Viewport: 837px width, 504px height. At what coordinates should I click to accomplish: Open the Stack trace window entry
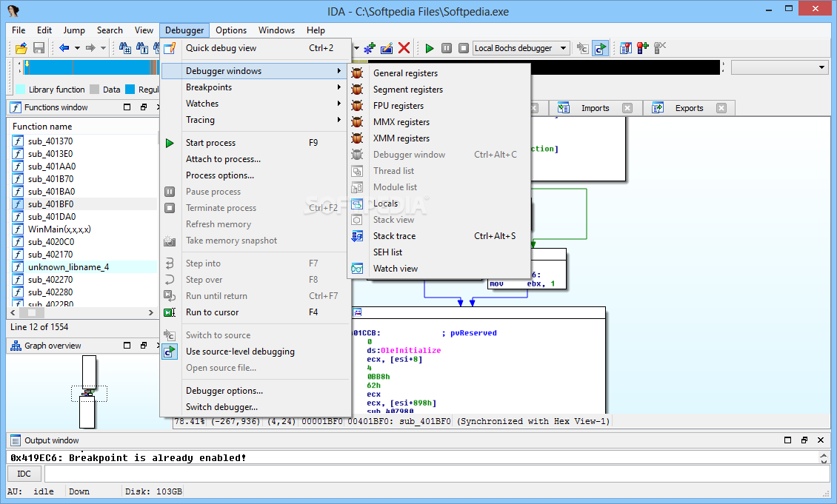439,236
